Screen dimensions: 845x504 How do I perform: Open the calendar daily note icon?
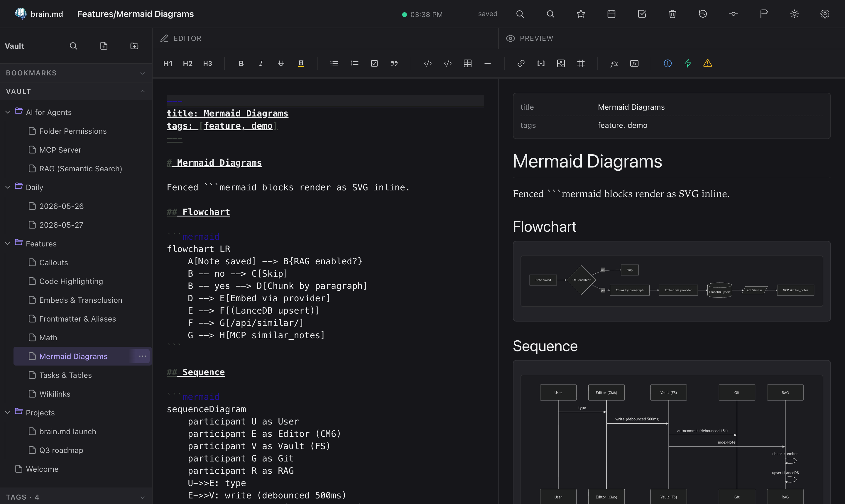tap(611, 14)
